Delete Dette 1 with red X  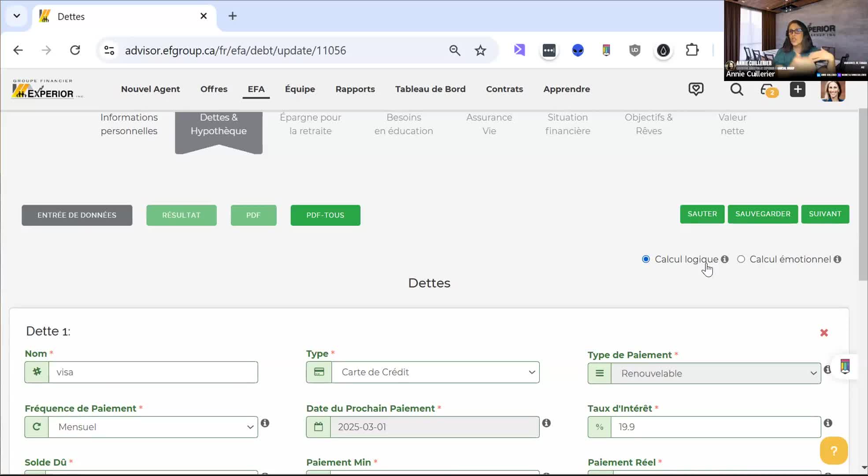point(824,333)
